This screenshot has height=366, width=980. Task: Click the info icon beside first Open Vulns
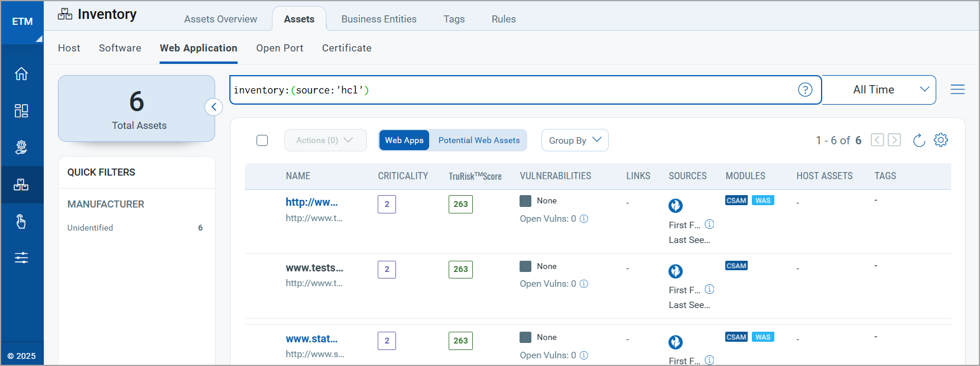[x=584, y=219]
